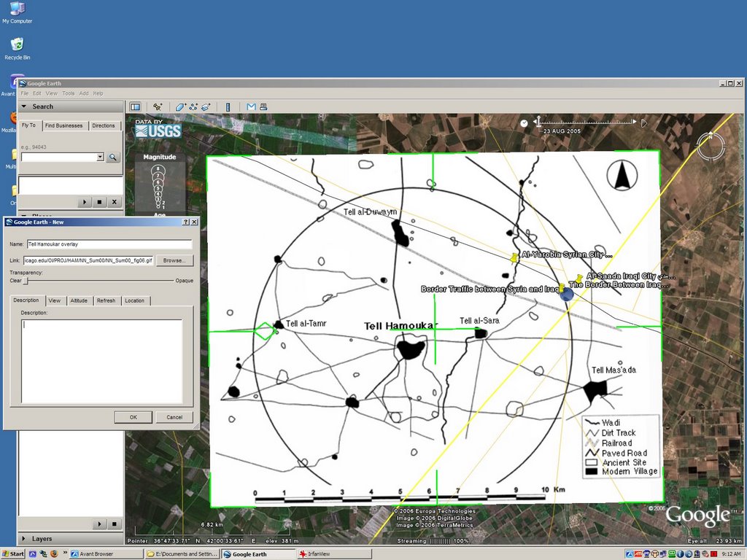This screenshot has width=747, height=560.
Task: Click the Email toolbar icon
Action: point(251,107)
